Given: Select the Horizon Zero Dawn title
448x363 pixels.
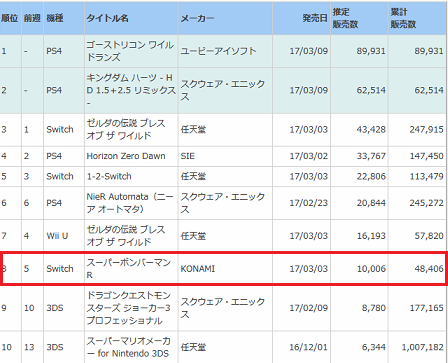Looking at the screenshot, I should point(126,156).
